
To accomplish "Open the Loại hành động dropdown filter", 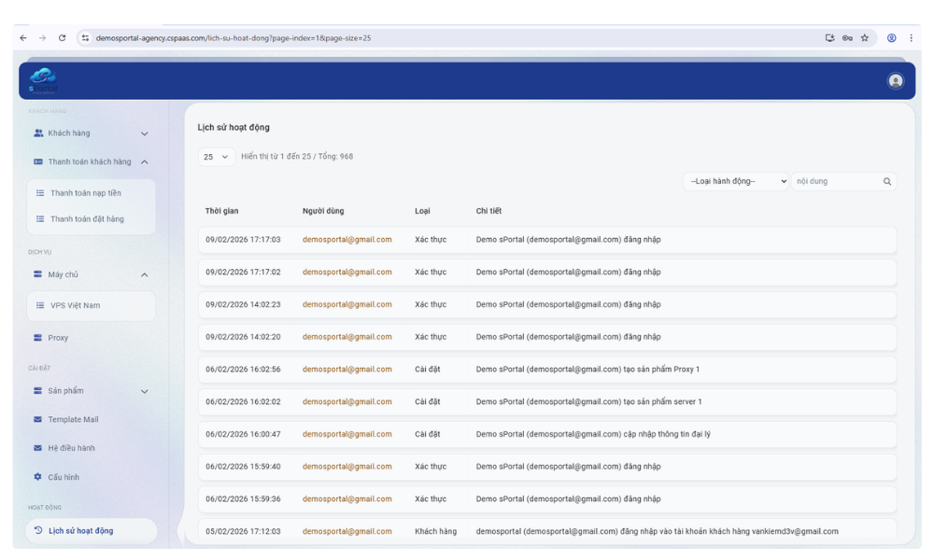I will 736,181.
